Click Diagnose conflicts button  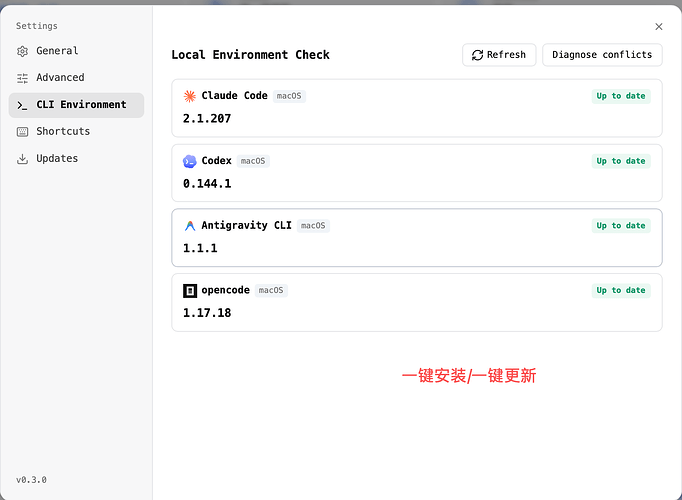coord(602,55)
